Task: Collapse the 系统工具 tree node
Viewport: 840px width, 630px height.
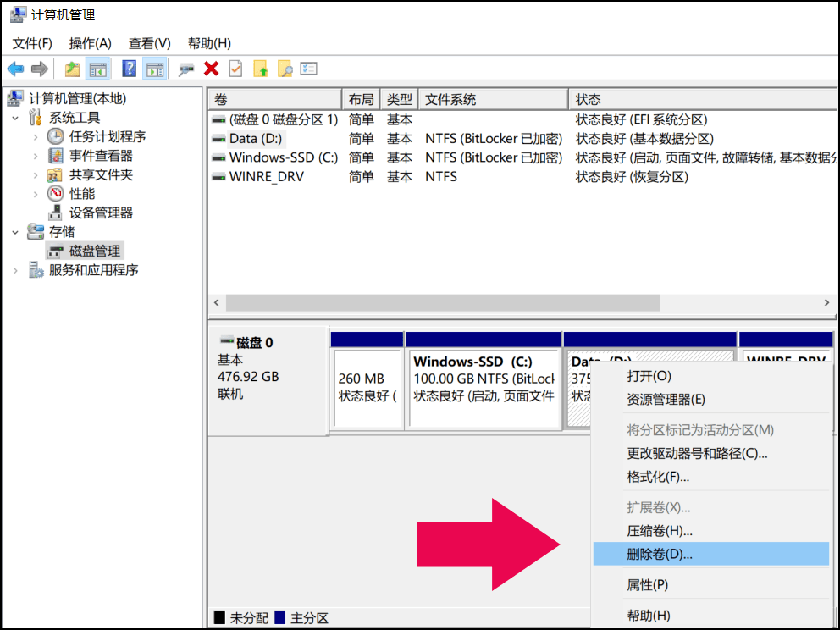Action: 15,118
